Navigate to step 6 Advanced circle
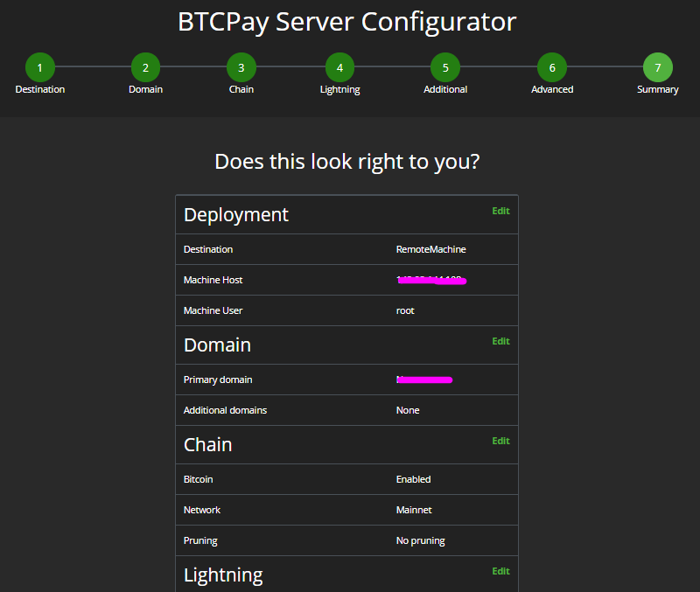Viewport: 700px width, 592px height. tap(552, 67)
